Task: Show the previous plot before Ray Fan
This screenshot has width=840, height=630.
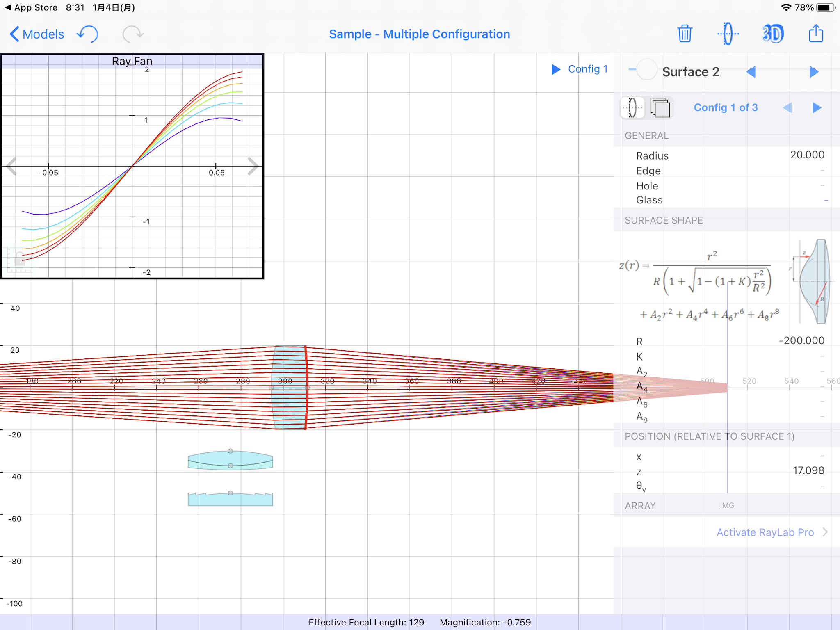Action: (11, 167)
